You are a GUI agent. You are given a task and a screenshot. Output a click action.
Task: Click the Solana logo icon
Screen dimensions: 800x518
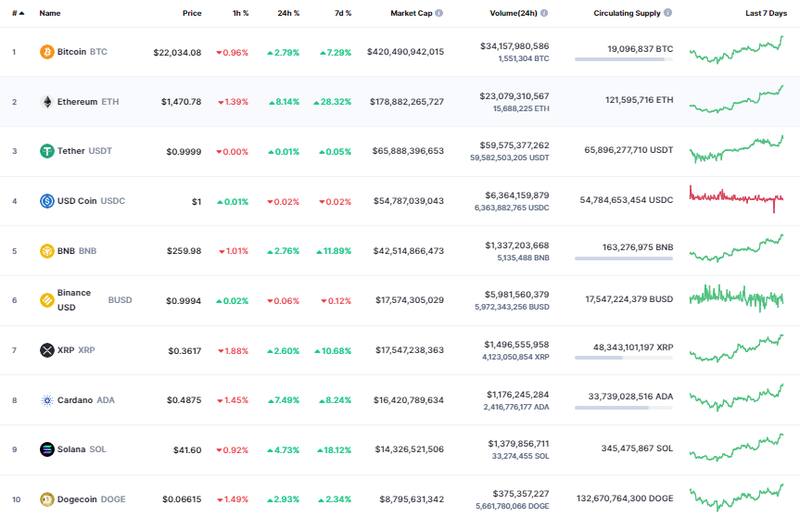(x=46, y=449)
